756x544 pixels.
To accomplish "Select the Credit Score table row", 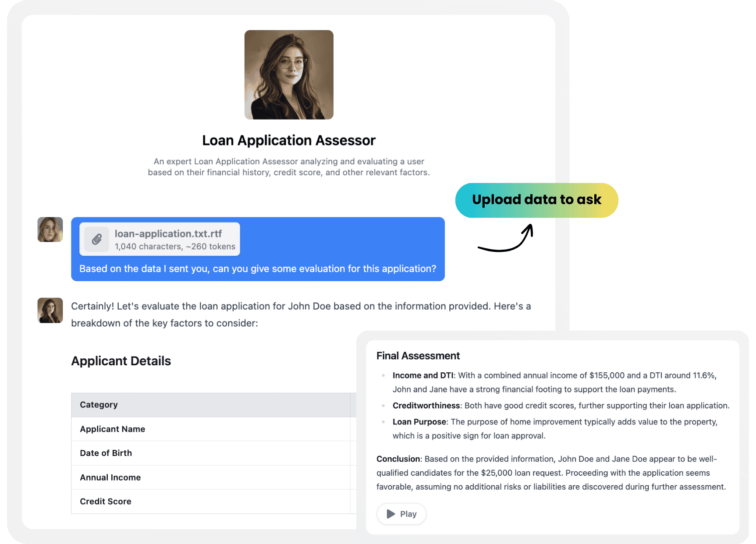I will 213,502.
